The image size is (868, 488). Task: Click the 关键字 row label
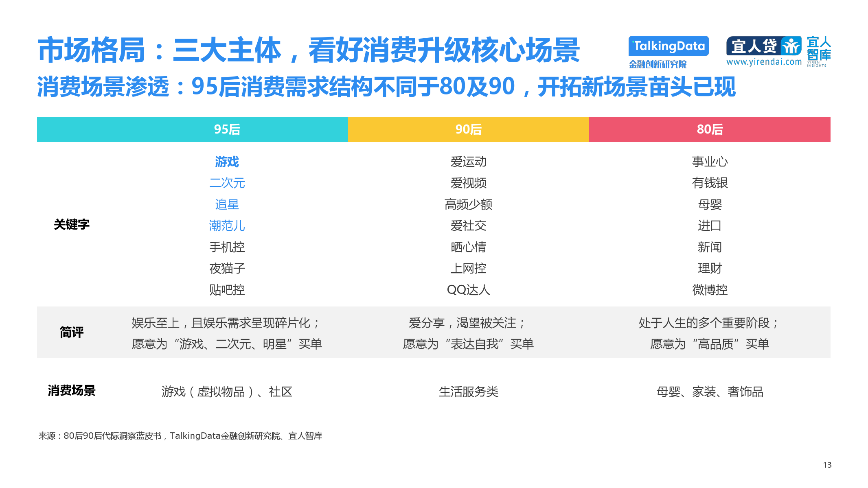tap(72, 224)
